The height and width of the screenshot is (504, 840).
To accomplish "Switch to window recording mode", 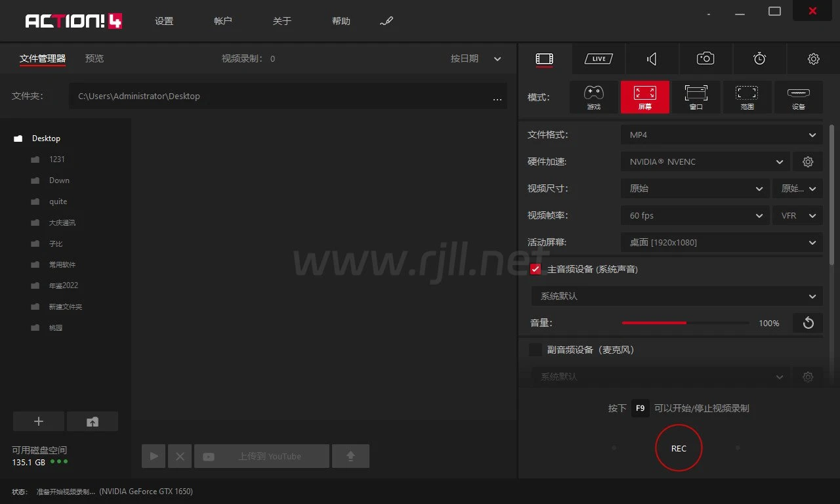I will 696,96.
